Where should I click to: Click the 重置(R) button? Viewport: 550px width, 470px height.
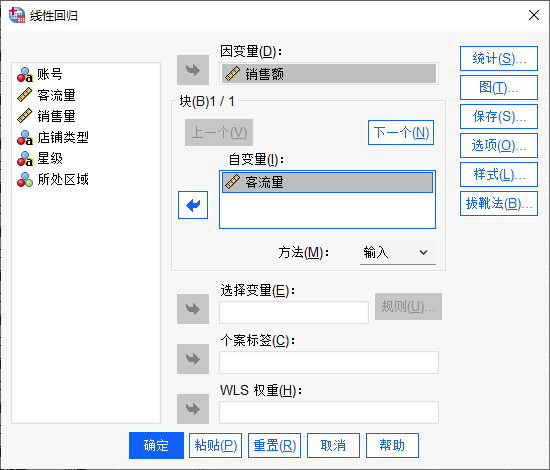point(274,445)
